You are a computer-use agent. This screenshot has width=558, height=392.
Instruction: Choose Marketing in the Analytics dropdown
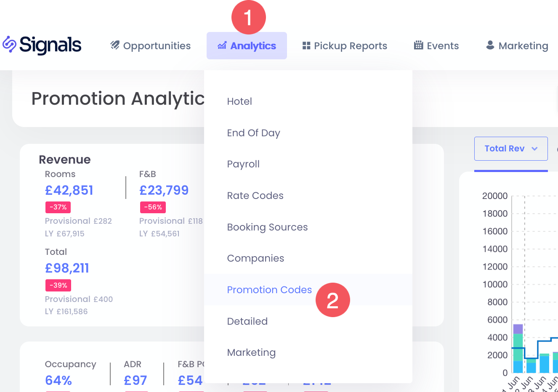pos(251,352)
